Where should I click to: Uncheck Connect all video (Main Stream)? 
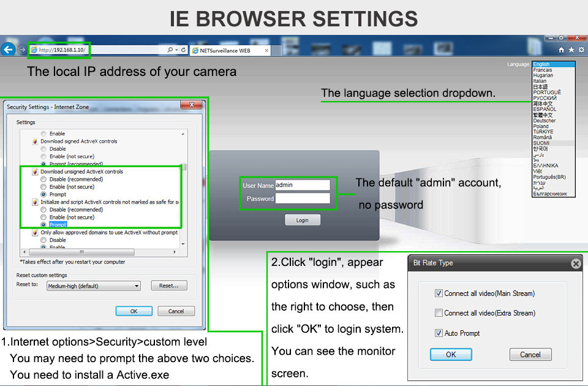point(439,293)
